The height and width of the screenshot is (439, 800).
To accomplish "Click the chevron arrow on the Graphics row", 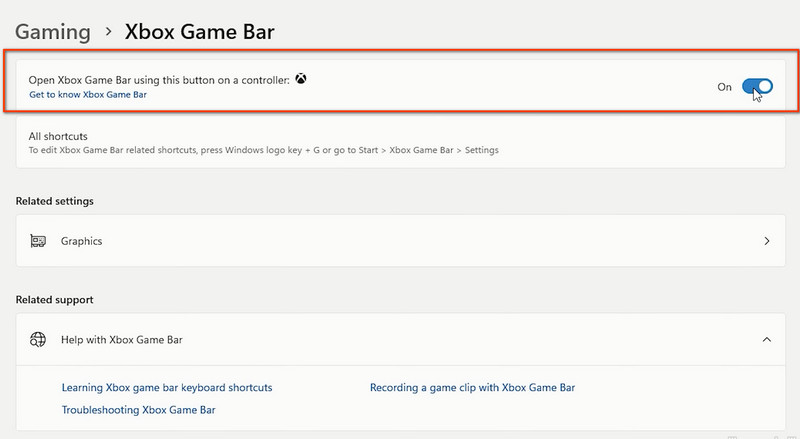I will (x=767, y=241).
